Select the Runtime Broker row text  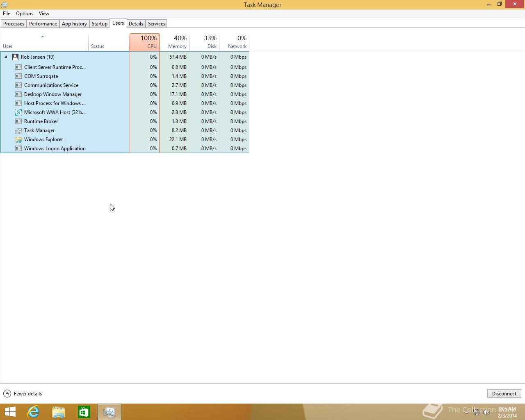click(x=41, y=121)
